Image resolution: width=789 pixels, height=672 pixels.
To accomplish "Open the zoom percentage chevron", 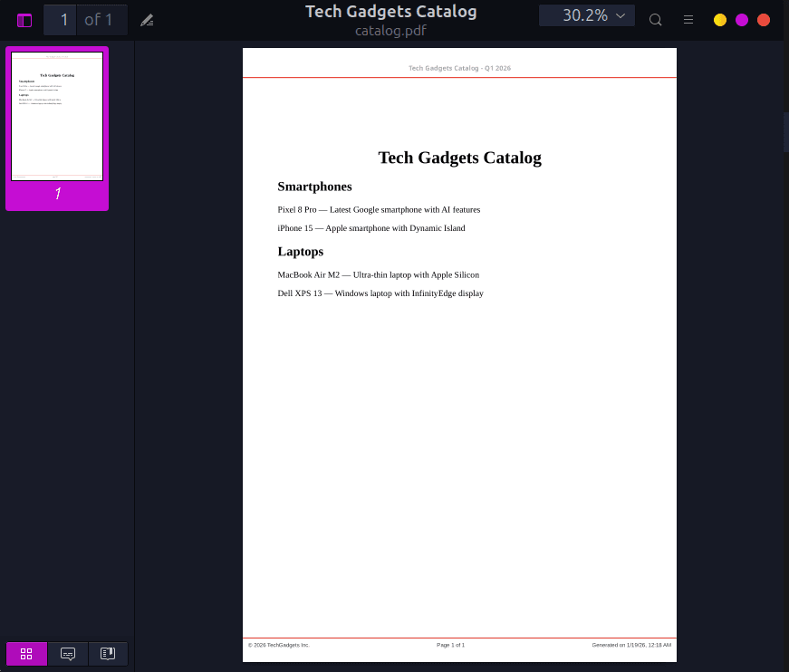I will 621,14.
